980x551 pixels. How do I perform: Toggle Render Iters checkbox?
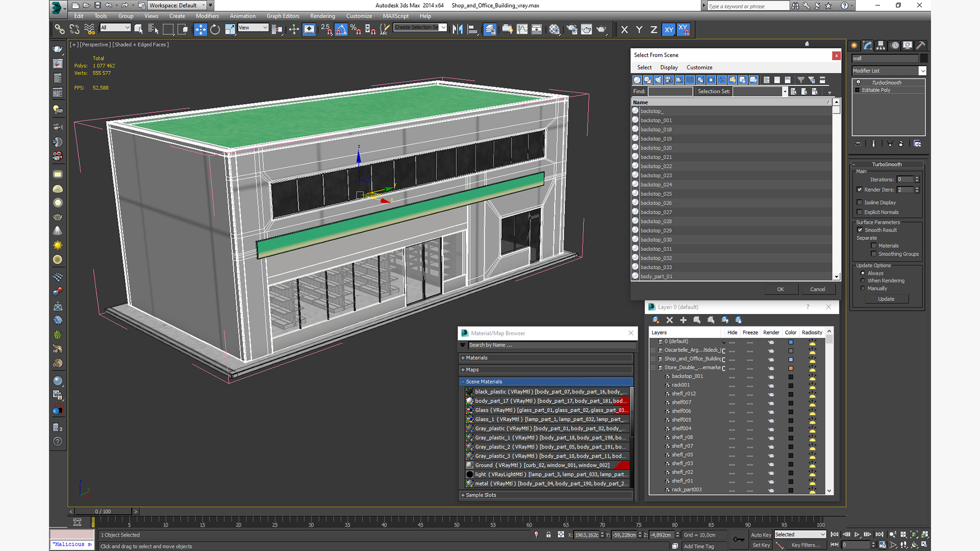[x=860, y=190]
